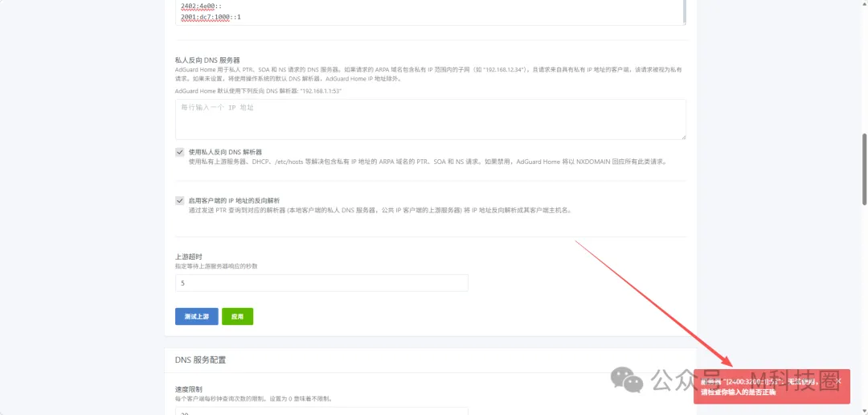Click the 上游超时 label

click(187, 257)
